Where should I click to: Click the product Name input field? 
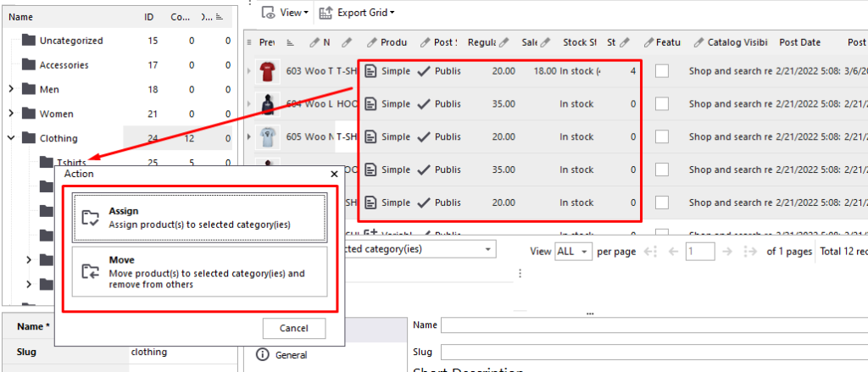tap(654, 325)
